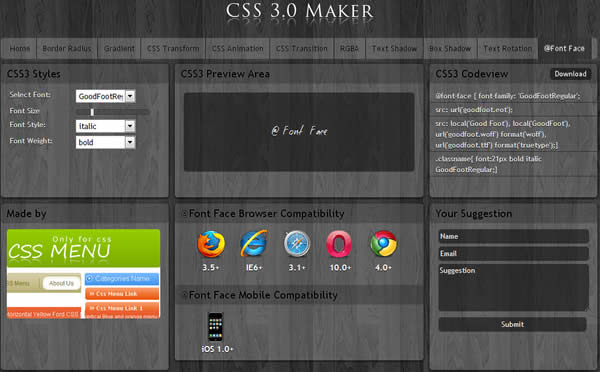The width and height of the screenshot is (600, 372).
Task: Click the CSS3 Preview Area heading
Action: [x=225, y=74]
